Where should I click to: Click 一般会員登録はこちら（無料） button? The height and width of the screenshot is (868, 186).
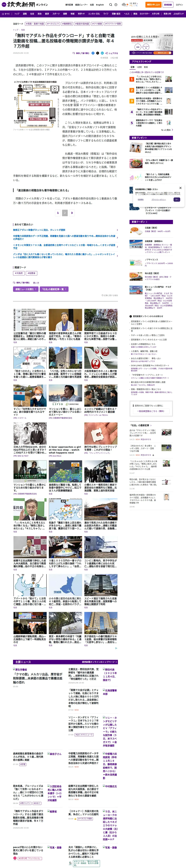click(x=151, y=411)
